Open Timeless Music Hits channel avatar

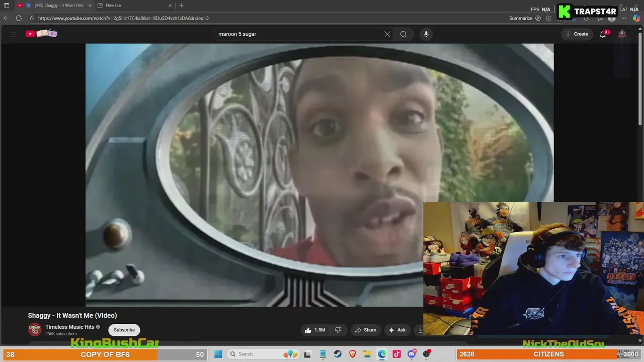(35, 330)
